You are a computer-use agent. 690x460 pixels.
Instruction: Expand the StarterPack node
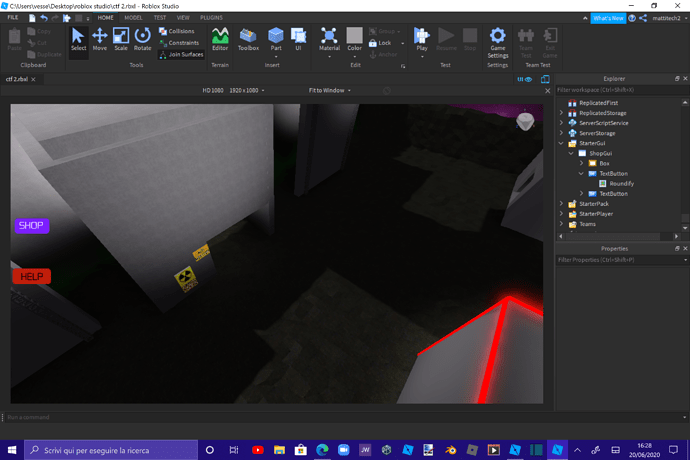pos(561,204)
